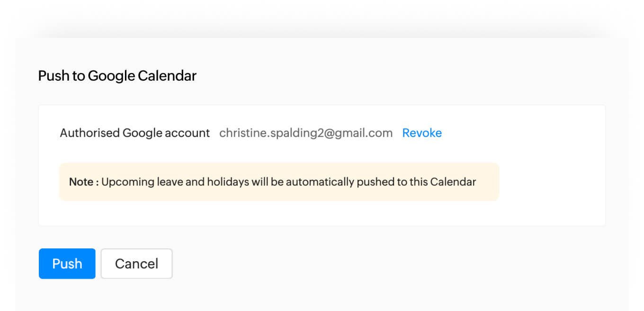This screenshot has height=311, width=644.
Task: Select the christine.spalding2@gmail.com email address
Action: click(x=306, y=133)
